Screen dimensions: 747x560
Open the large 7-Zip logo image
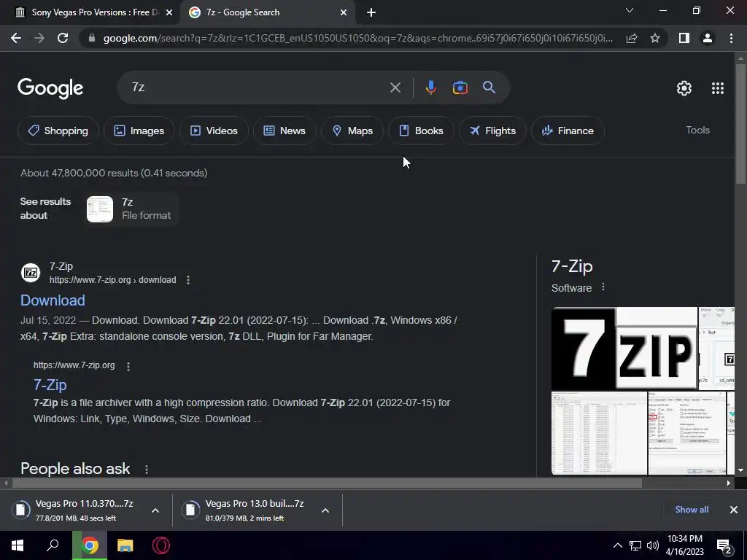[624, 349]
